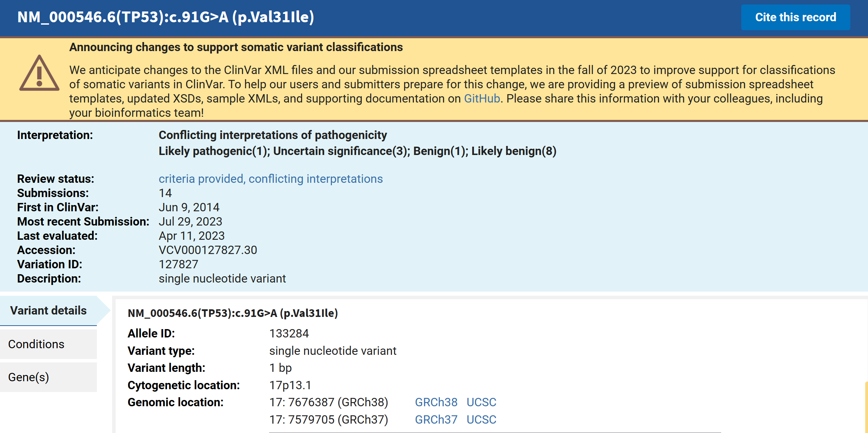Click the cytogenetic location 17p13.1 value
This screenshot has width=868, height=433.
(x=290, y=385)
